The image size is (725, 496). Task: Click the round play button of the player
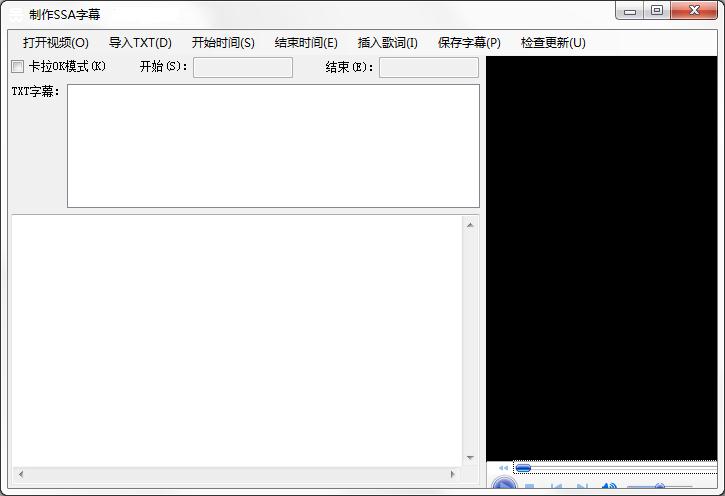[504, 484]
